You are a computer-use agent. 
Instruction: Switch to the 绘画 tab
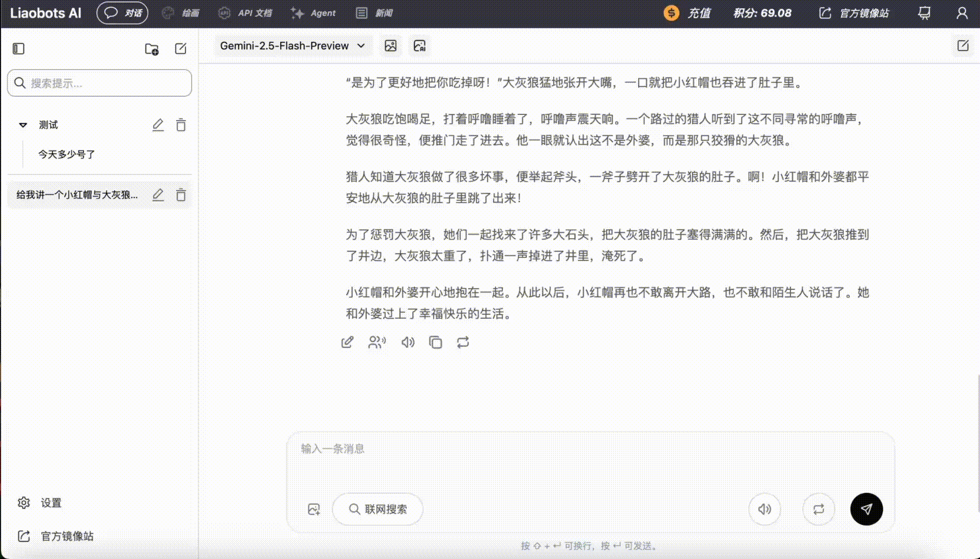180,13
